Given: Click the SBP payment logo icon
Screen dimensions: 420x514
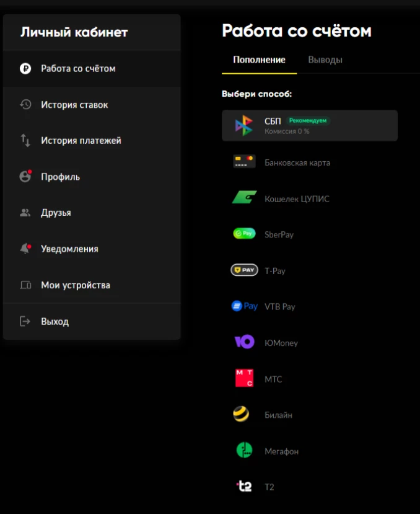Looking at the screenshot, I should point(244,125).
